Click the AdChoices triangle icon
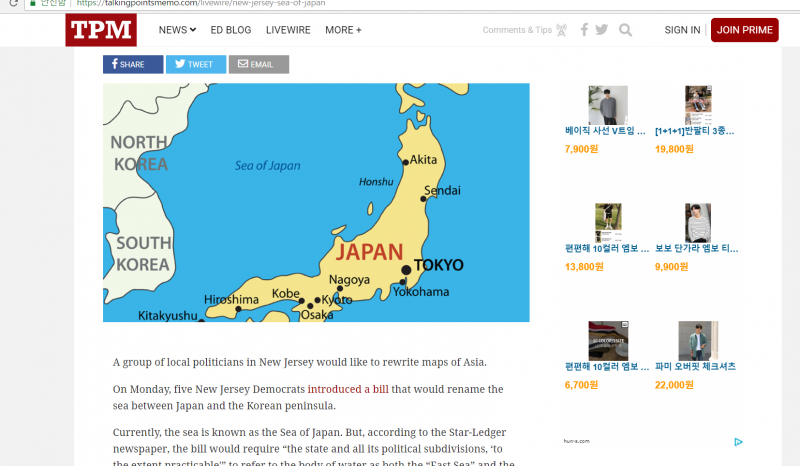This screenshot has width=800, height=466. pos(738,441)
